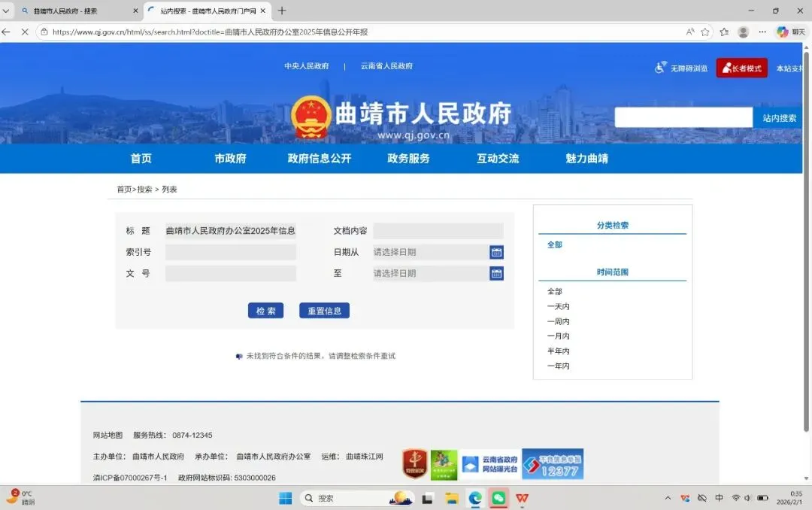
Task: Close the 站内搜索 browser tab
Action: tap(263, 11)
